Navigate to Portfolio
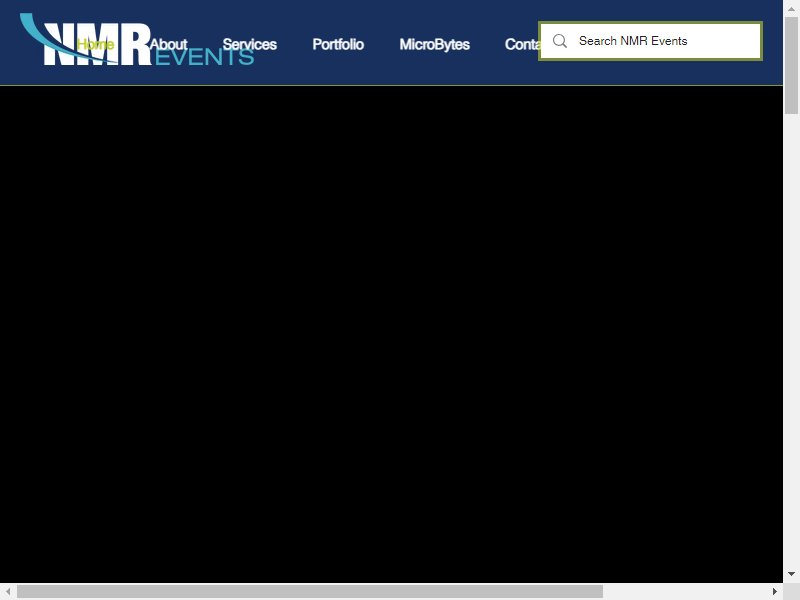The width and height of the screenshot is (800, 600). click(338, 44)
